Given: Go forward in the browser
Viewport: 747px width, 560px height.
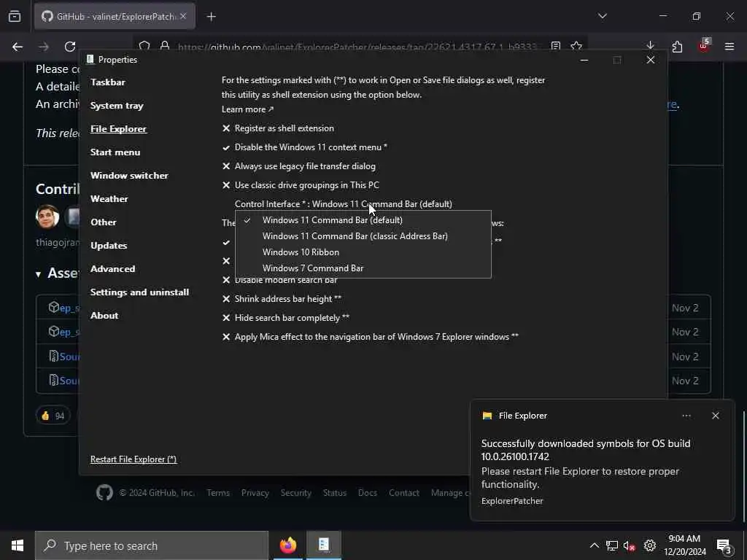Looking at the screenshot, I should pyautogui.click(x=44, y=47).
